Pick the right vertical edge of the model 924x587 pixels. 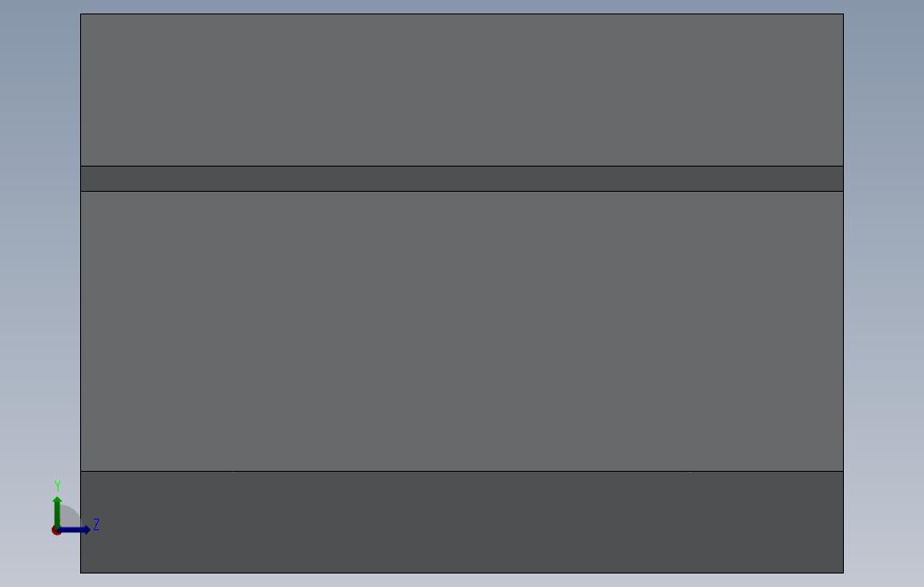tap(843, 293)
